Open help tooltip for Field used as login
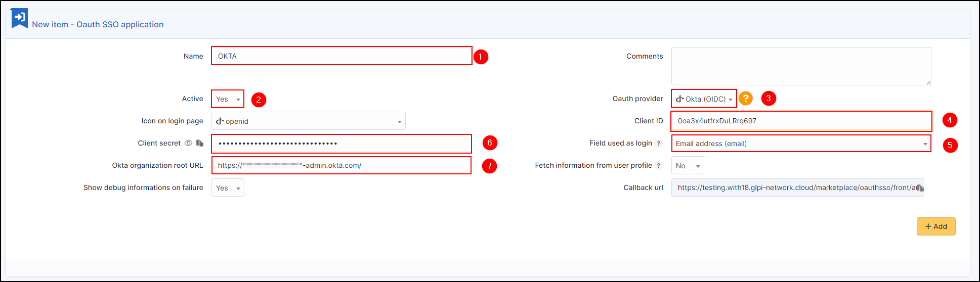This screenshot has height=282, width=980. [659, 144]
